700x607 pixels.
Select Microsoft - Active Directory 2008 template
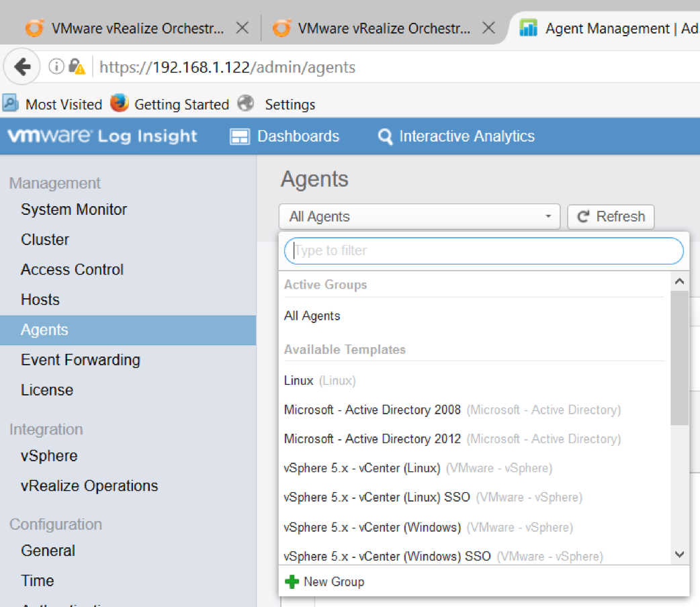tap(452, 410)
